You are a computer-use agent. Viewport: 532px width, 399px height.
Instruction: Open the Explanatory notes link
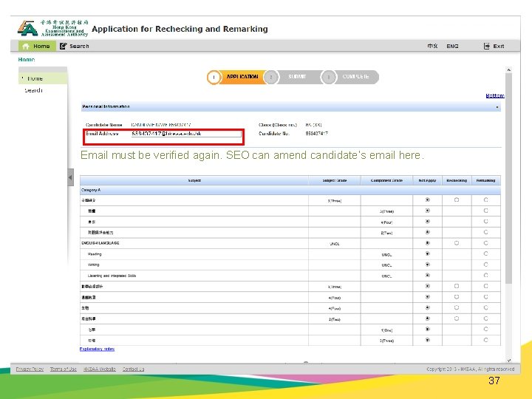pos(97,349)
